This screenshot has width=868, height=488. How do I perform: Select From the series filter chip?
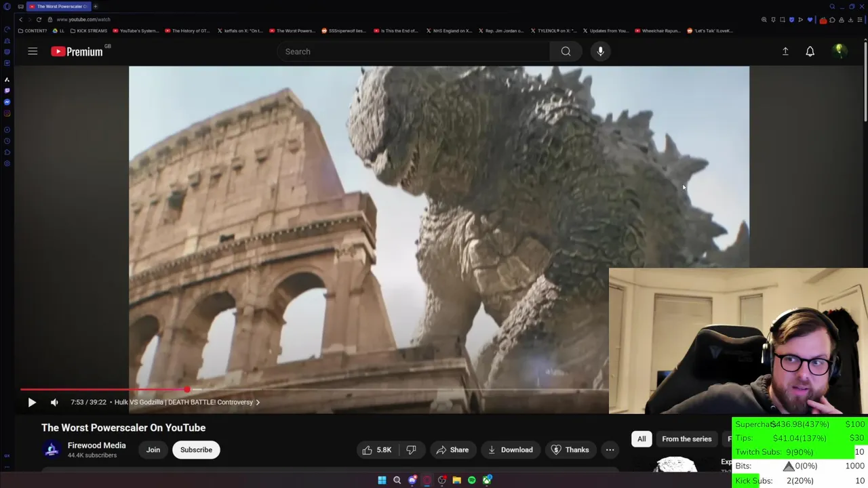686,439
